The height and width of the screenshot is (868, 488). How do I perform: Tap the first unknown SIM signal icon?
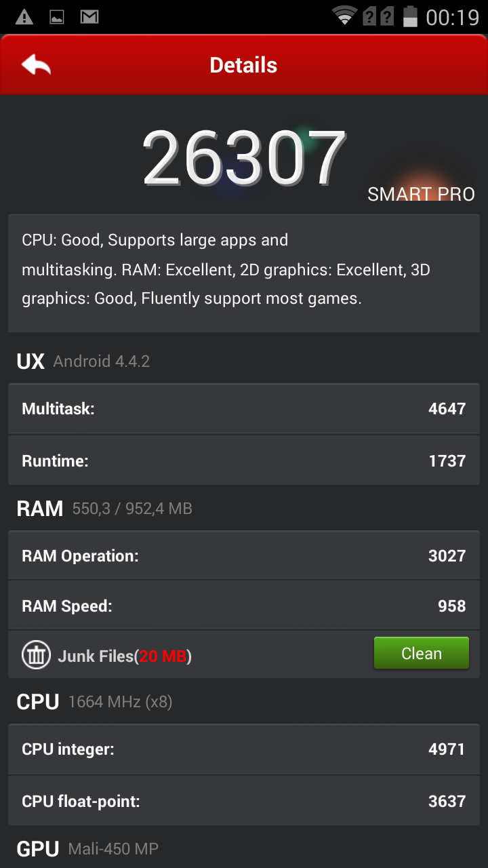[369, 16]
